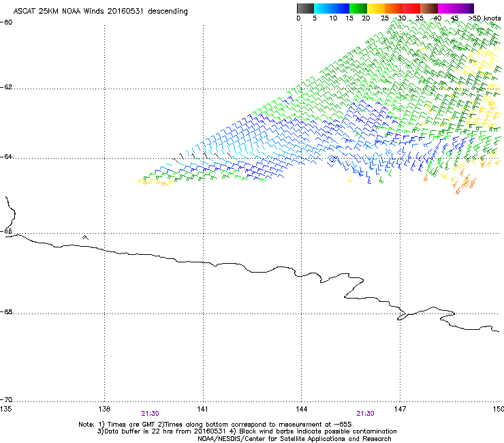Click the purple '21:30' time label near 147
The height and width of the screenshot is (443, 504).
(x=366, y=414)
